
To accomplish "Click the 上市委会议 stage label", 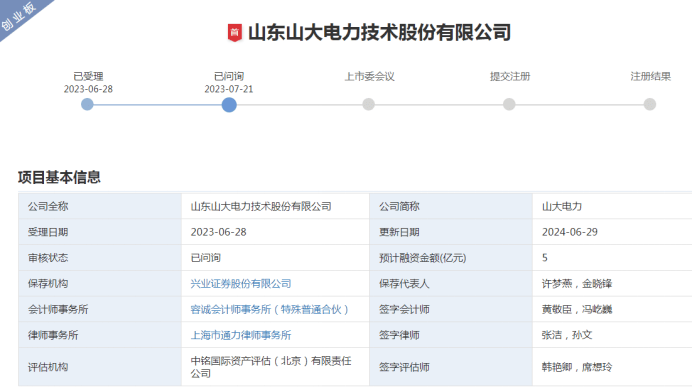I will [369, 76].
